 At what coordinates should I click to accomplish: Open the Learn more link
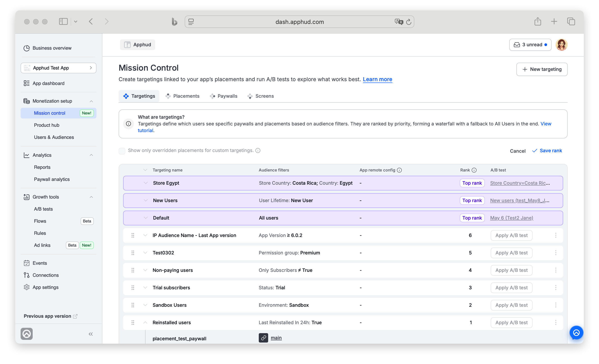click(377, 79)
